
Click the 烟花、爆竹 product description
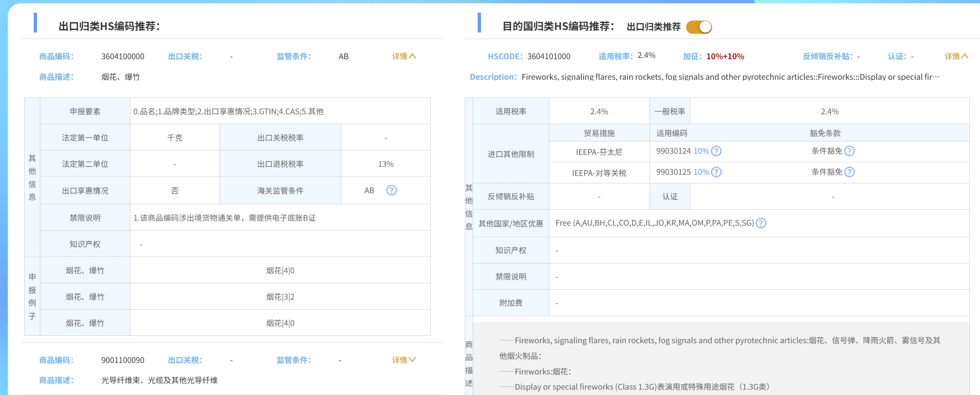coord(120,77)
